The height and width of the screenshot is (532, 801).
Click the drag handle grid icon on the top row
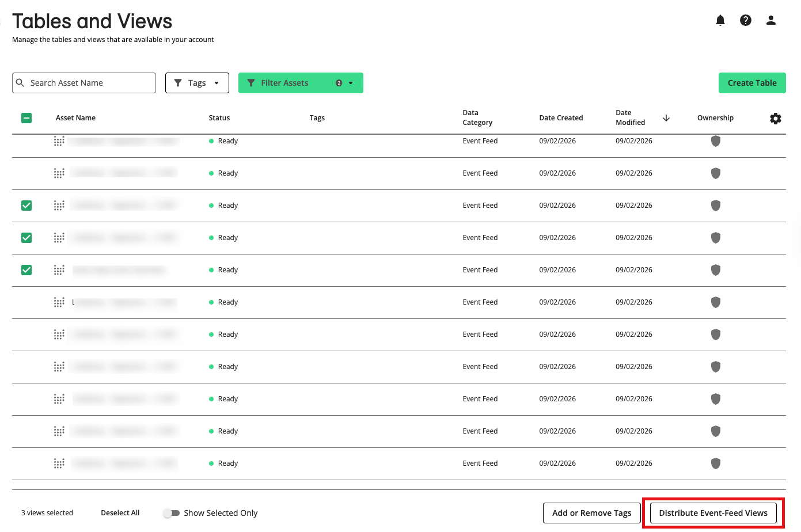(x=58, y=140)
